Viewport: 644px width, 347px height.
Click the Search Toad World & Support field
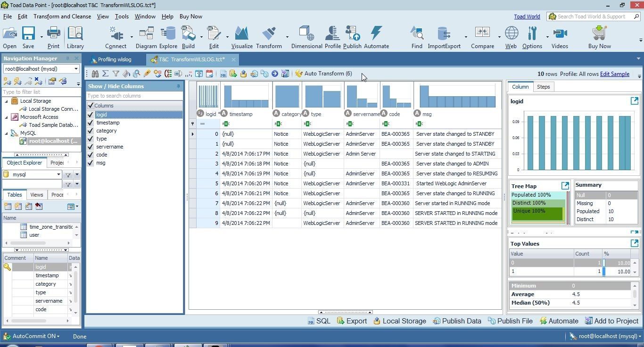pyautogui.click(x=593, y=17)
